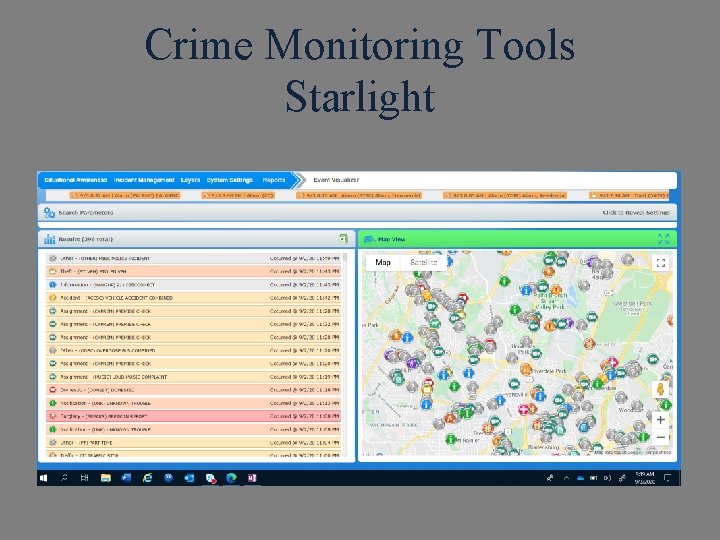Image resolution: width=720 pixels, height=540 pixels.
Task: Click the 'Riverdale Park' label on the map
Action: click(x=550, y=371)
